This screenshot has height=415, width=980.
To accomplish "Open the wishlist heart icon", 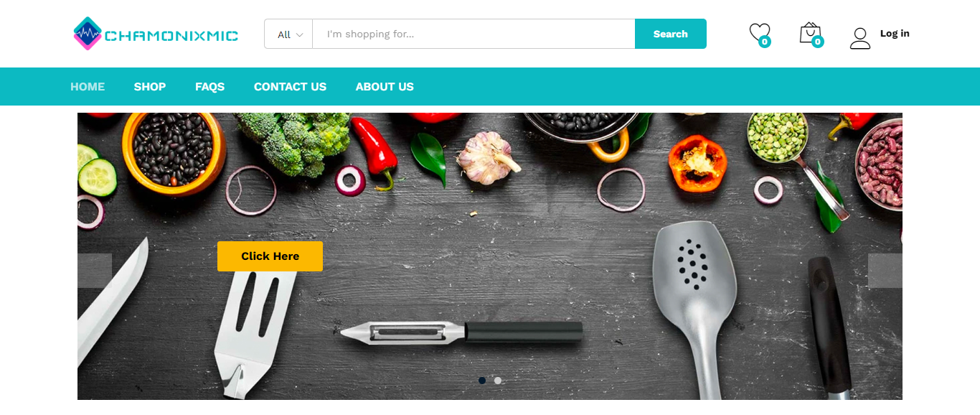I will (758, 32).
